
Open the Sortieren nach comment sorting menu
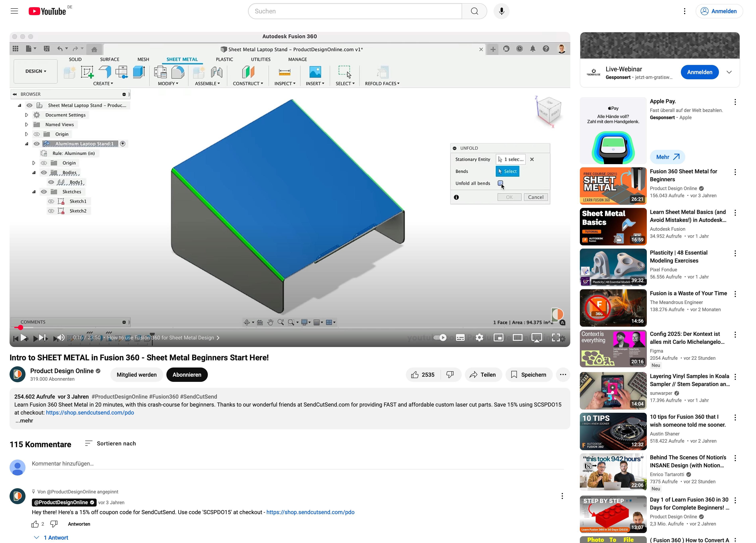pos(111,443)
